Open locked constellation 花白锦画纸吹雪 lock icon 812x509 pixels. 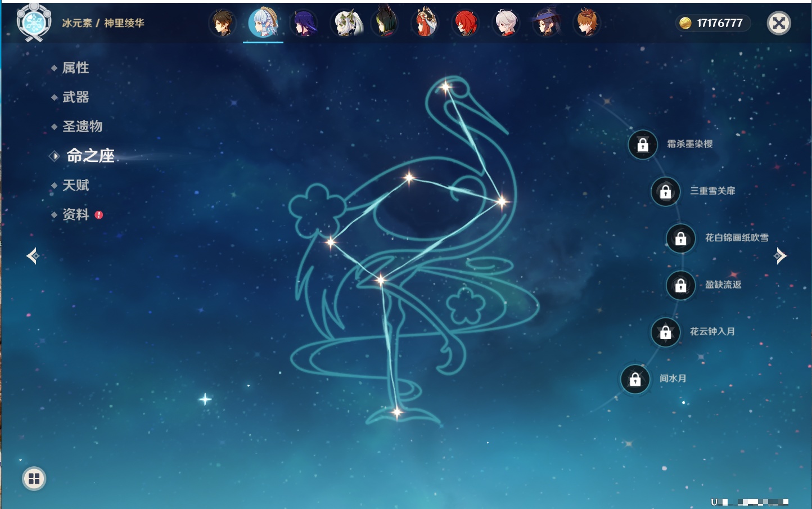[680, 238]
